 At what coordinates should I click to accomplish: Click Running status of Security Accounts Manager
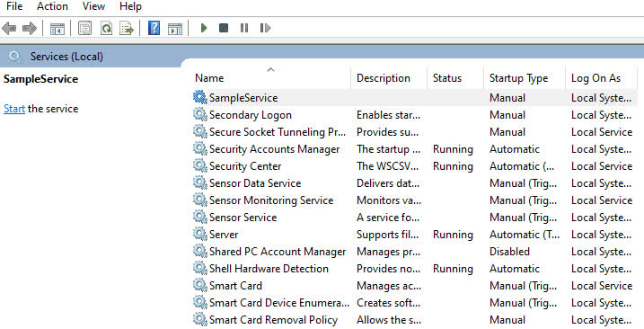[x=453, y=149]
